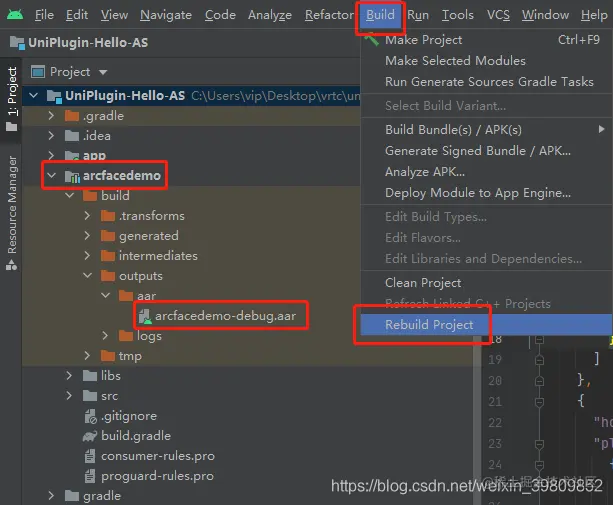The width and height of the screenshot is (613, 505).
Task: Click the Build menu
Action: point(380,15)
